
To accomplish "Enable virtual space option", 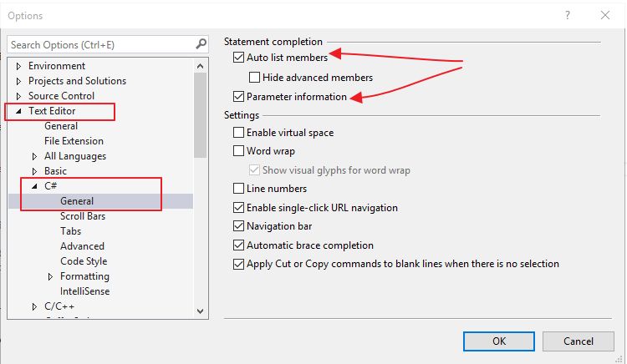I will (239, 133).
